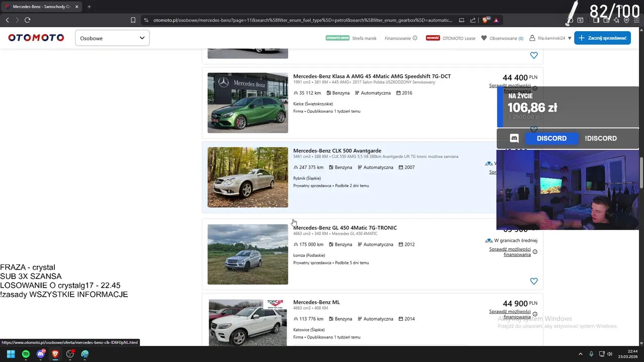644x362 pixels.
Task: Click the year 2016 value
Action: [407, 93]
